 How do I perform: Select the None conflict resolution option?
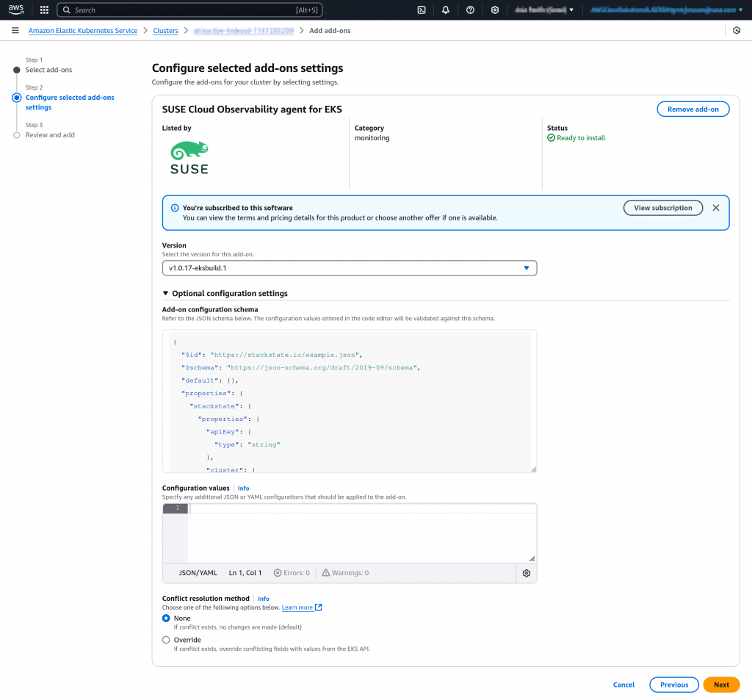pyautogui.click(x=166, y=618)
